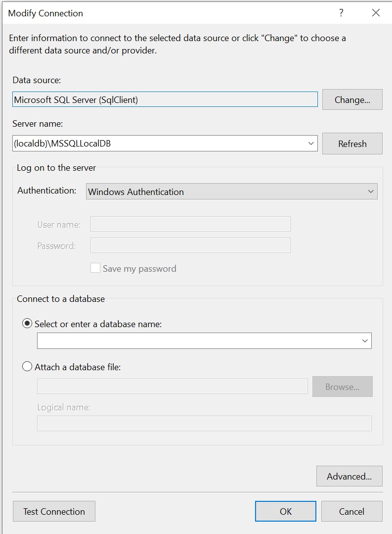Viewport: 392px width, 534px height.
Task: Refresh the server name list
Action: pyautogui.click(x=352, y=144)
